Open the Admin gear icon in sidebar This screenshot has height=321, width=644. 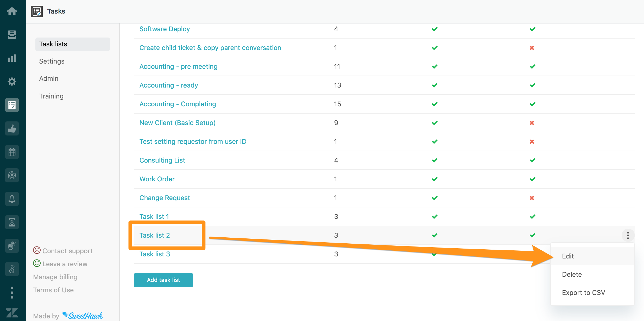(12, 82)
